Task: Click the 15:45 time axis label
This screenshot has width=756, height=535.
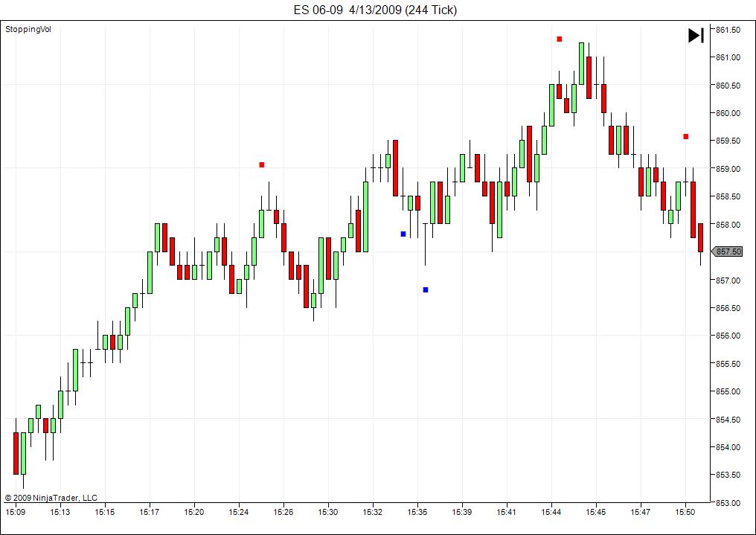Action: tap(596, 512)
